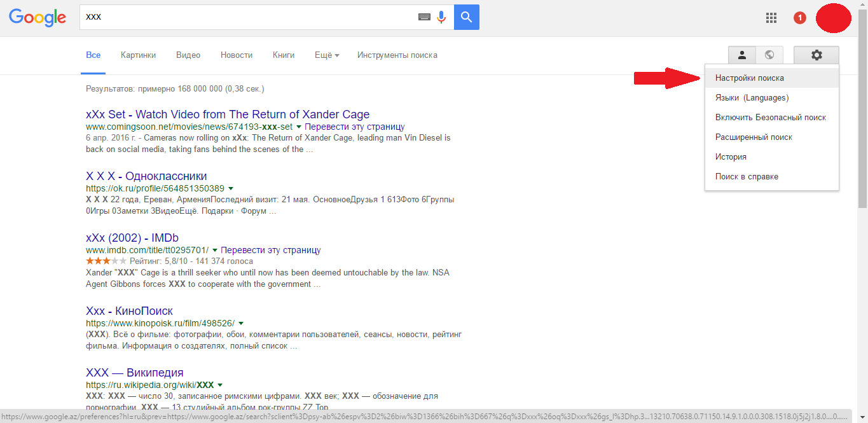The width and height of the screenshot is (868, 423).
Task: Expand arrow next to comingsoon.net URL
Action: [298, 127]
